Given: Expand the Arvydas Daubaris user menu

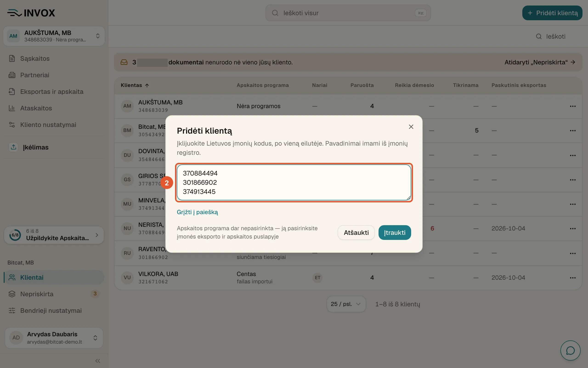Looking at the screenshot, I should click(54, 338).
